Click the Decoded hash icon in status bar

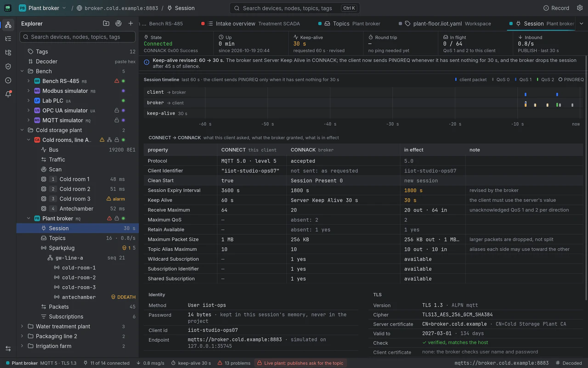coord(569,363)
